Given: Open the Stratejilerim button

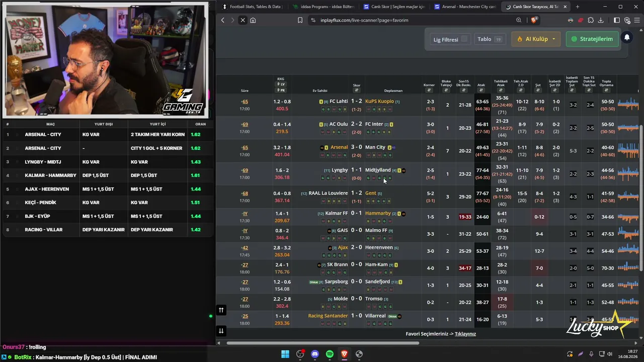Looking at the screenshot, I should tap(592, 39).
